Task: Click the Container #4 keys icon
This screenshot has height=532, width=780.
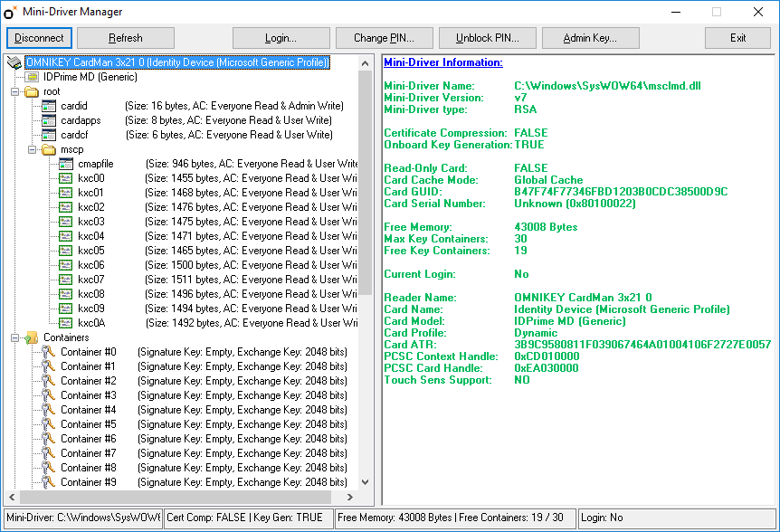Action: tap(49, 410)
